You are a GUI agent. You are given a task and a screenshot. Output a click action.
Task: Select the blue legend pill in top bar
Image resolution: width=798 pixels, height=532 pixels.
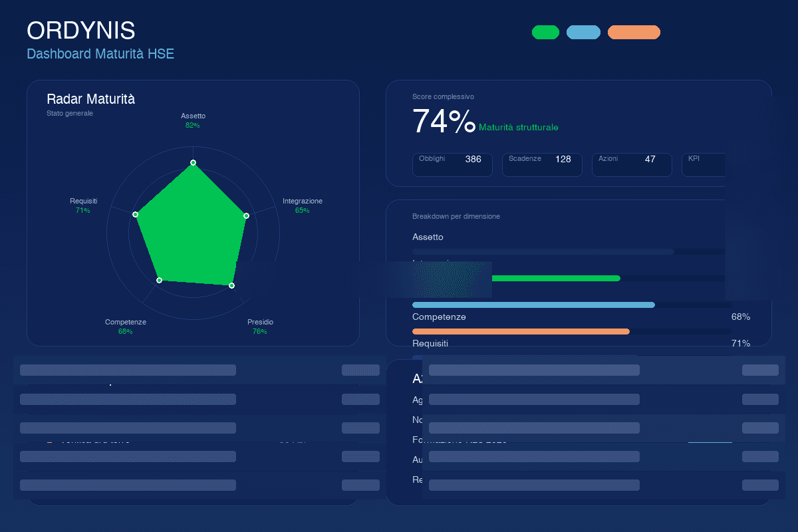[583, 32]
